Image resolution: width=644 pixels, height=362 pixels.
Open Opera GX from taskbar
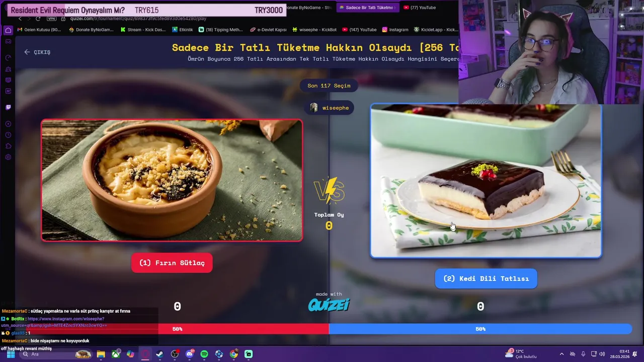click(x=145, y=354)
